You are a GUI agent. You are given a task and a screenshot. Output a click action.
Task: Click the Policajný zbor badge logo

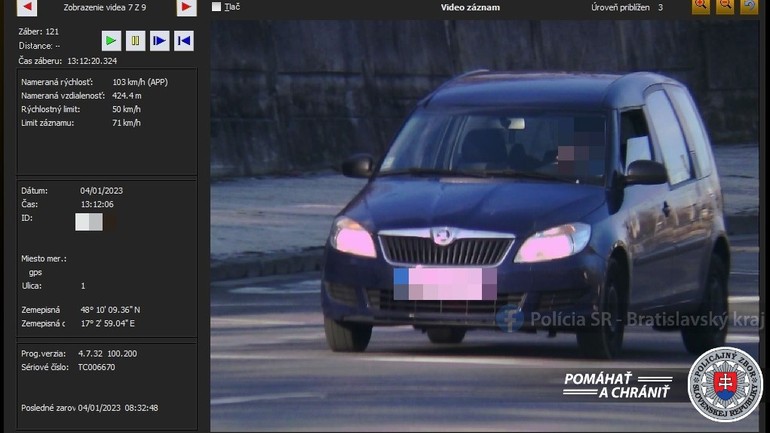pos(725,384)
